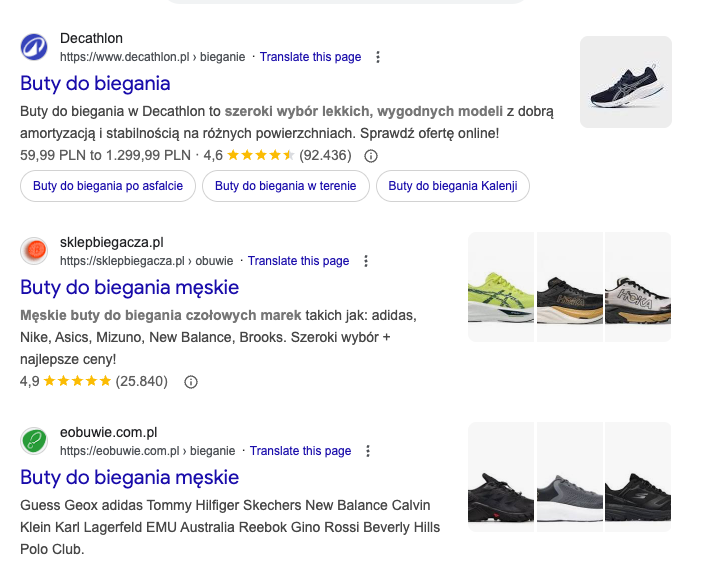Click the sklepbiegacza.pl site name text
Screen dimensions: 712x575
(x=112, y=243)
